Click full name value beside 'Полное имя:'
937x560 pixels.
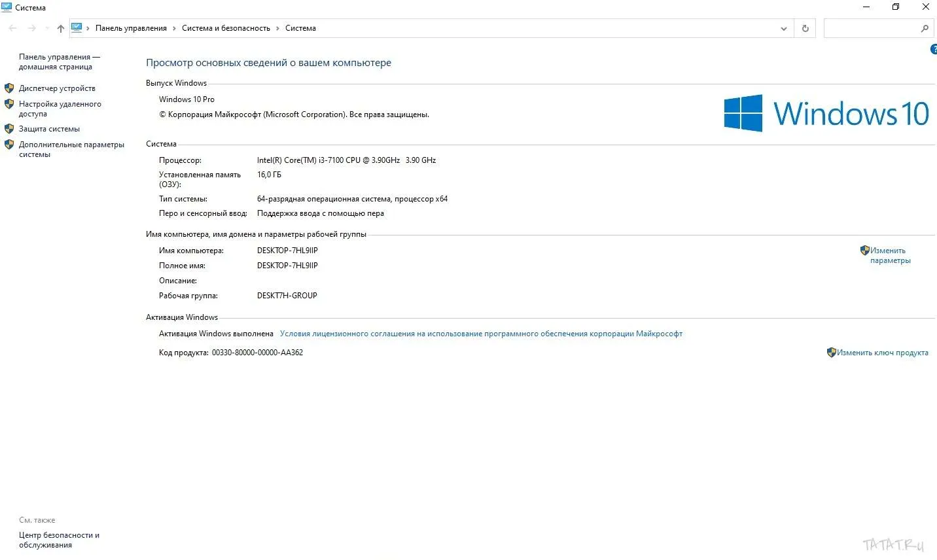coord(287,266)
